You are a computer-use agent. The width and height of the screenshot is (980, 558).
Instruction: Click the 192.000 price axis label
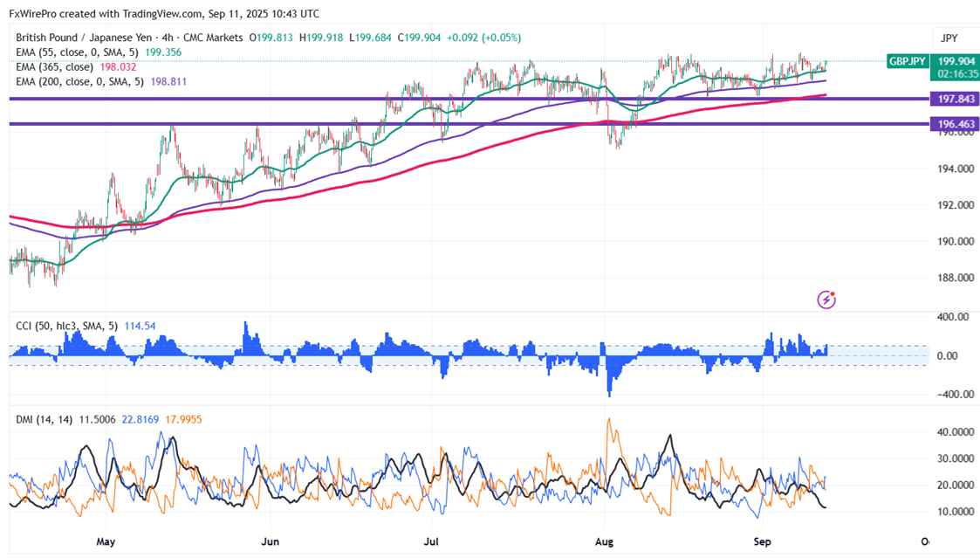click(x=956, y=205)
